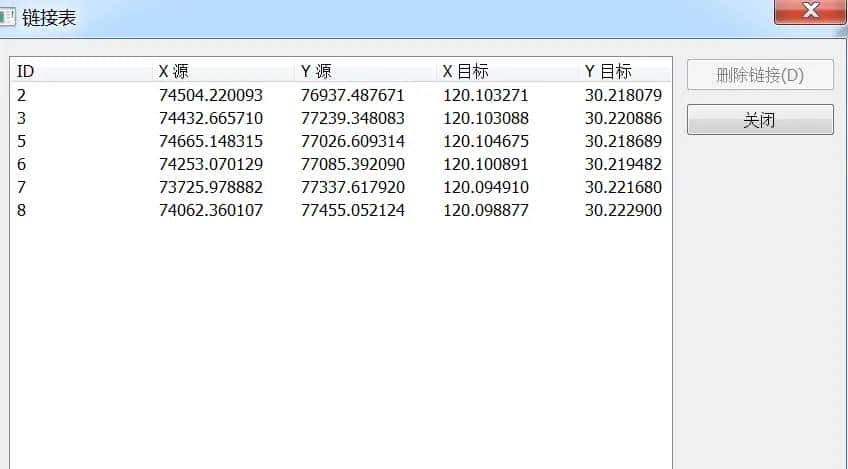Select the row with ID 6
Image resolution: width=848 pixels, height=469 pixels.
tap(341, 164)
